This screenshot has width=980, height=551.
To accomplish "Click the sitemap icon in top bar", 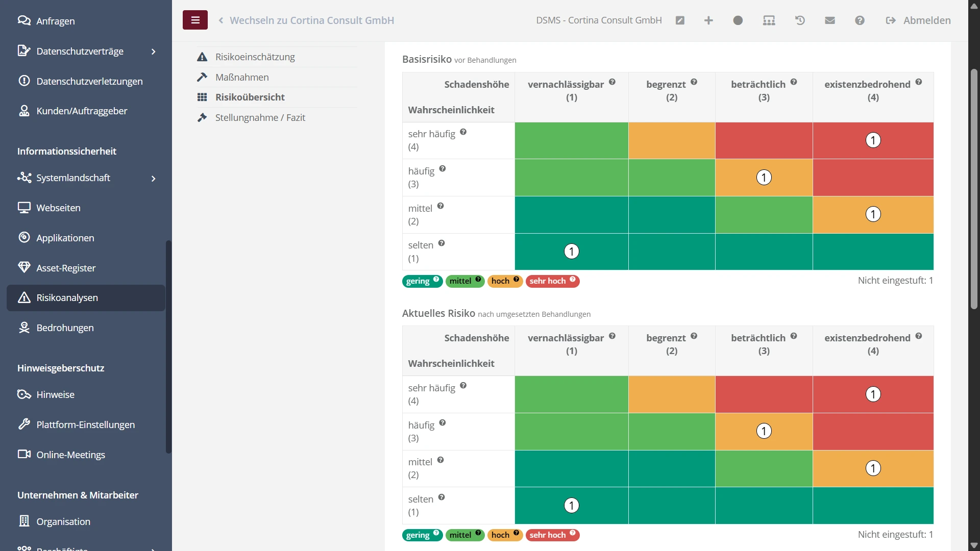I will point(769,20).
